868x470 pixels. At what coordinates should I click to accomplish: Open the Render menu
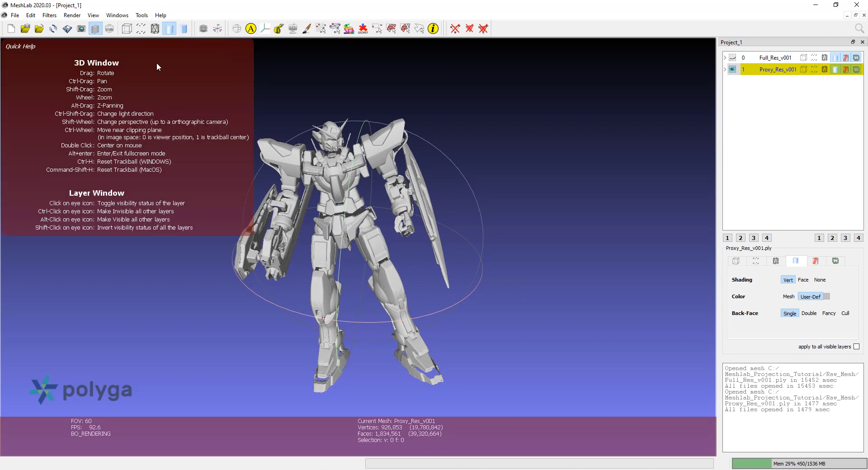[72, 15]
